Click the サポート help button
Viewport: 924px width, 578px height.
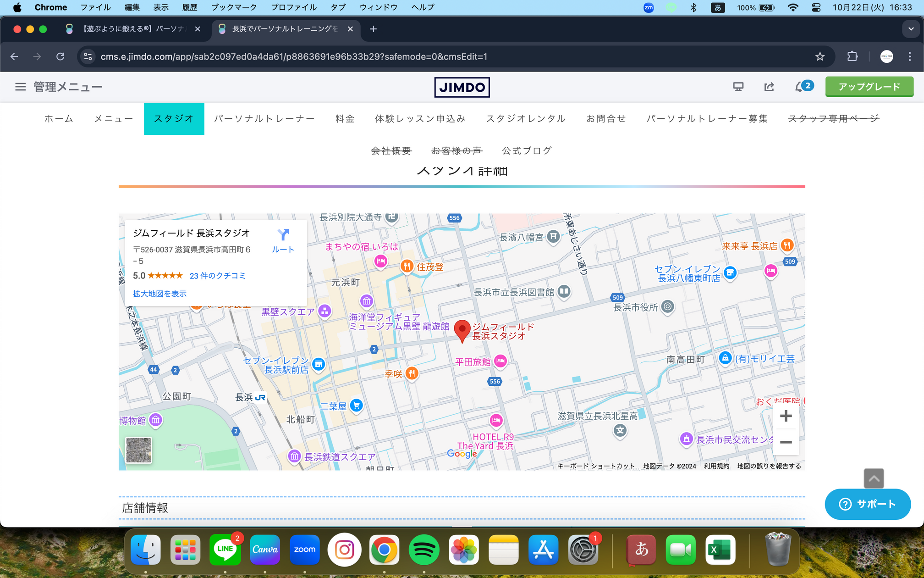[x=867, y=504]
